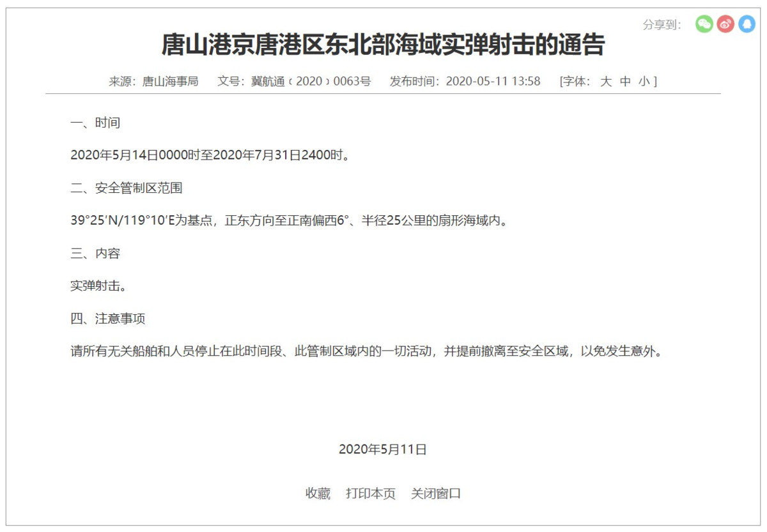Click the heading 四、注意事项
The height and width of the screenshot is (532, 767).
pos(108,319)
